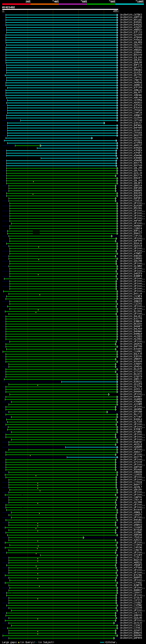
Task: Select hit label UniRef100_B0M1B4
Action: [x=131, y=148]
